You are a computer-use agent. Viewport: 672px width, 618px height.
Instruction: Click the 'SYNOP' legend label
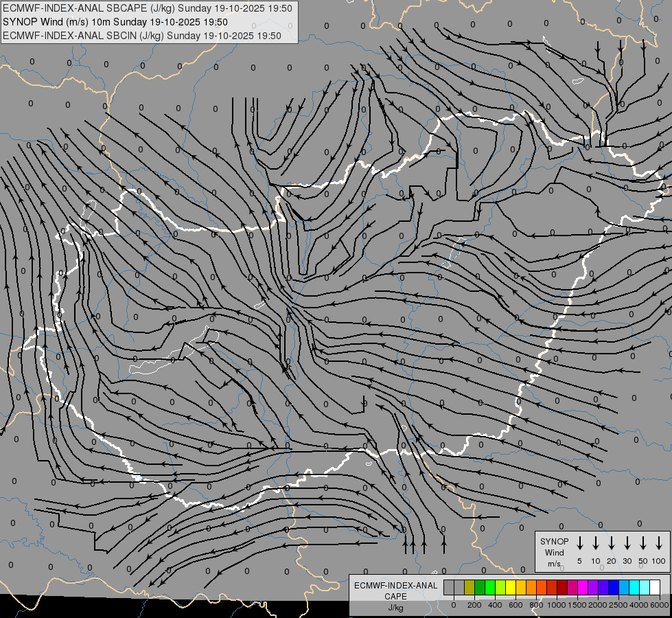554,541
